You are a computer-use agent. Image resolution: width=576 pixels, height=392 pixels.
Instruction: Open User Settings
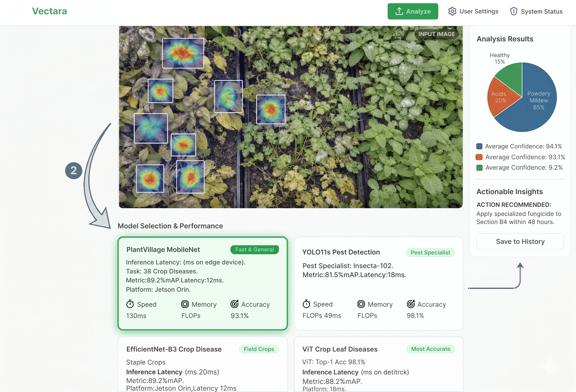tap(473, 11)
